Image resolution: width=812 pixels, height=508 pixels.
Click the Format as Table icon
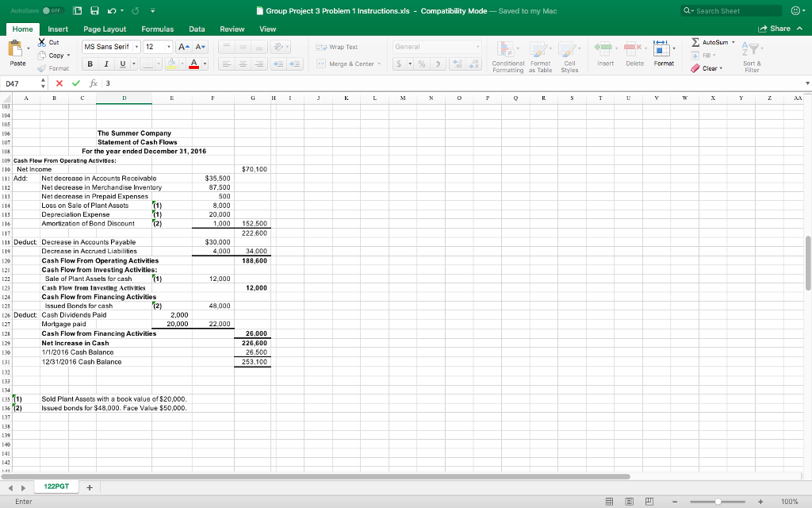coord(538,50)
